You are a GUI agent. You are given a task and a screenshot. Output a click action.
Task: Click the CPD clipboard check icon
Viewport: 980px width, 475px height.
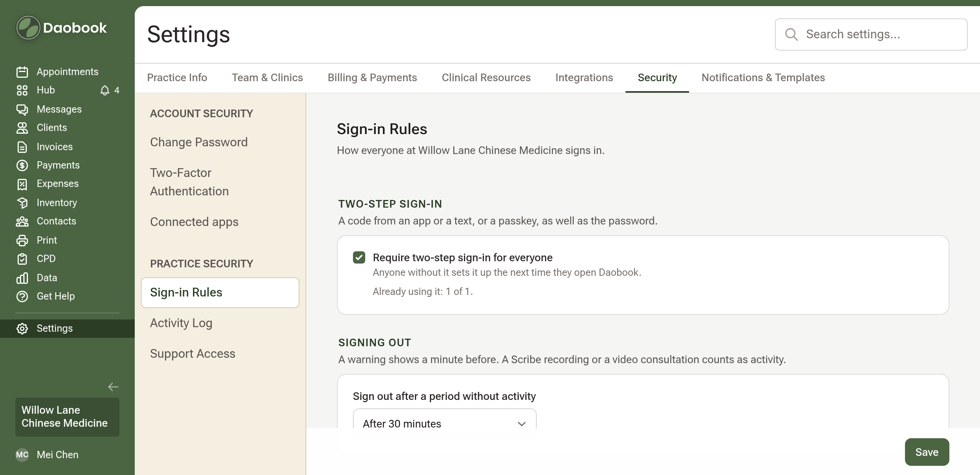pyautogui.click(x=22, y=259)
